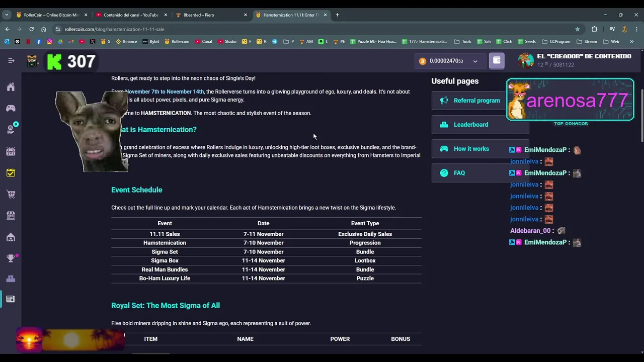644x362 pixels.
Task: Open the yellow calendar checkmark sidebar icon
Action: (x=11, y=173)
